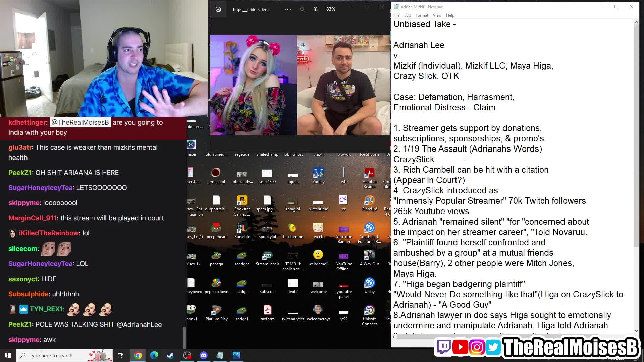Open the Acrobat Reader desktop icon
The image size is (644, 362).
coord(369,173)
